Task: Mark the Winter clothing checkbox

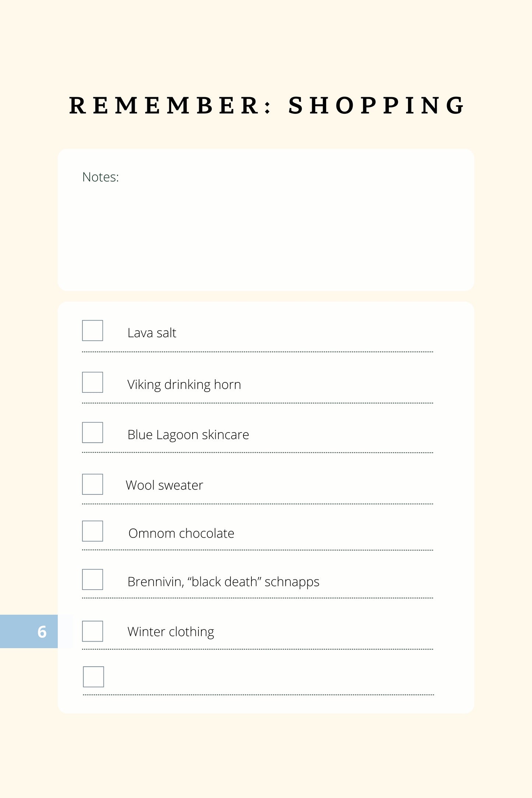Action: click(x=92, y=631)
